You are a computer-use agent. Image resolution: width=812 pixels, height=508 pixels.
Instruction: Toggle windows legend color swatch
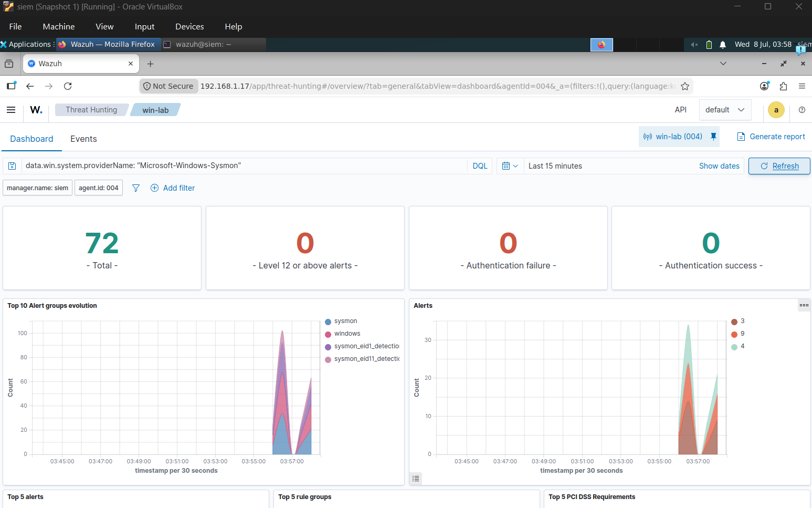click(328, 334)
